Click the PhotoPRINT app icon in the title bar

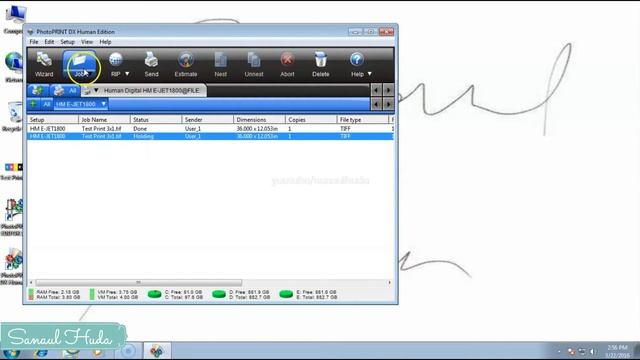pyautogui.click(x=31, y=32)
